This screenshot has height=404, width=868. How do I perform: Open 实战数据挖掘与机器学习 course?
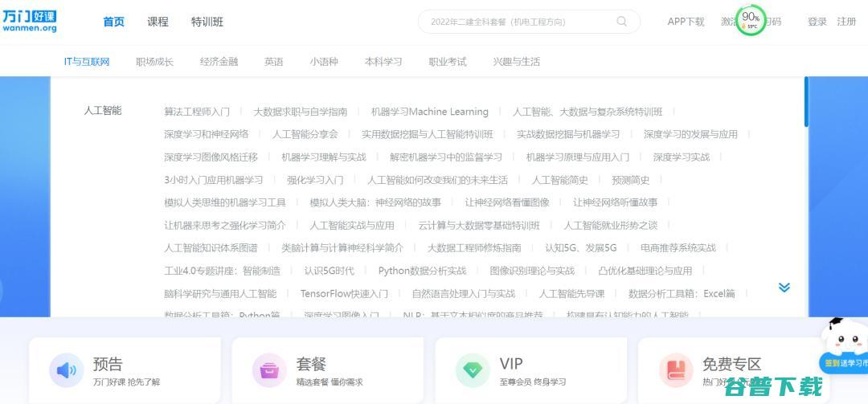(x=568, y=134)
